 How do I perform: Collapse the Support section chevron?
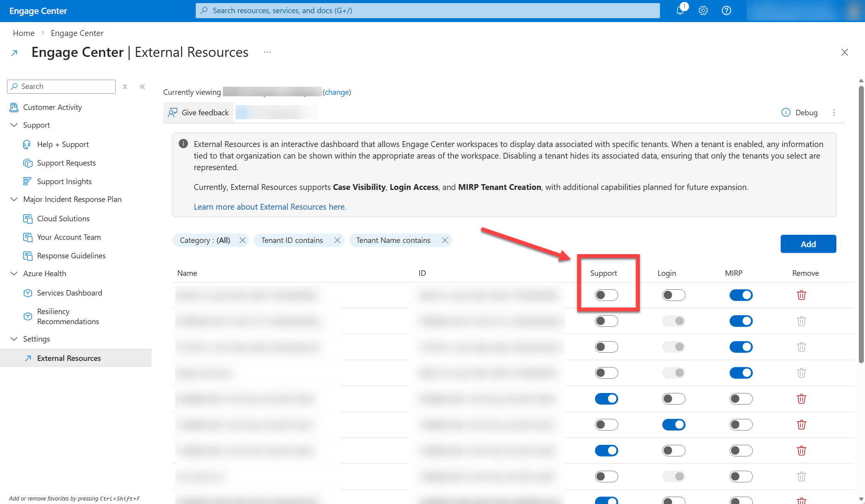pos(14,125)
